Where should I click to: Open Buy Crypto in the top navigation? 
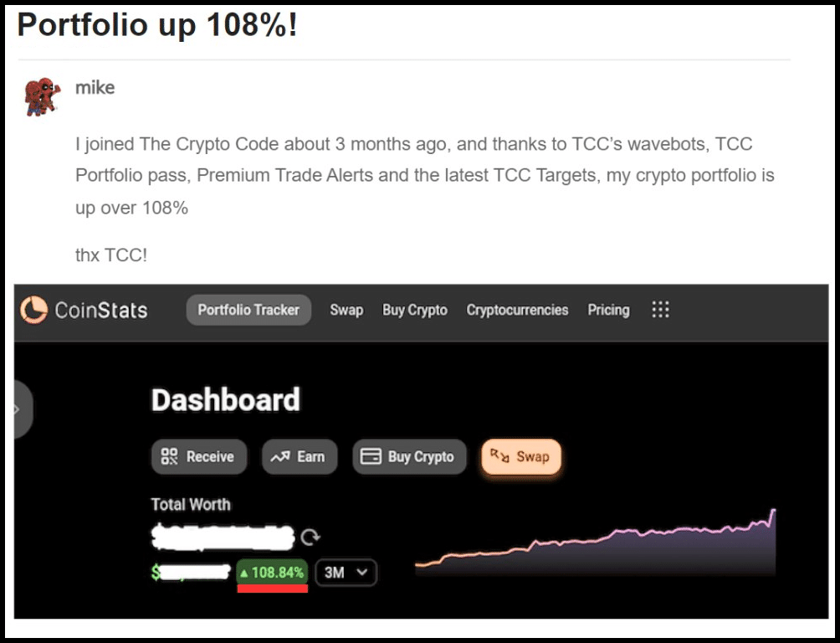(415, 310)
